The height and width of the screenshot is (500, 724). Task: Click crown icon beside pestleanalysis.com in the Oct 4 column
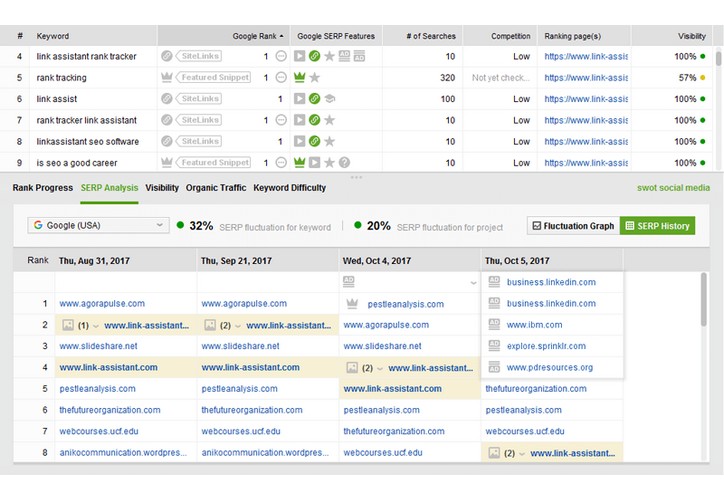352,303
